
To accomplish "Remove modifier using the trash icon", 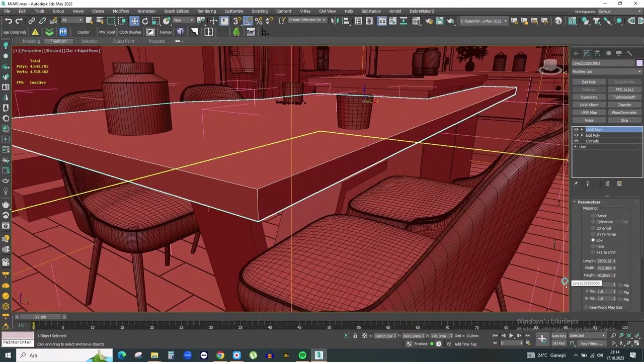I will (608, 184).
